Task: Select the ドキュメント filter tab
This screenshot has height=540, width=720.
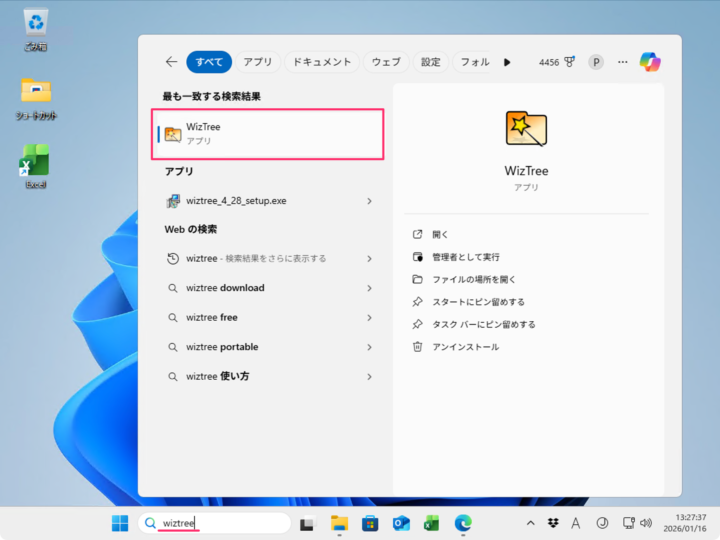Action: [x=320, y=62]
